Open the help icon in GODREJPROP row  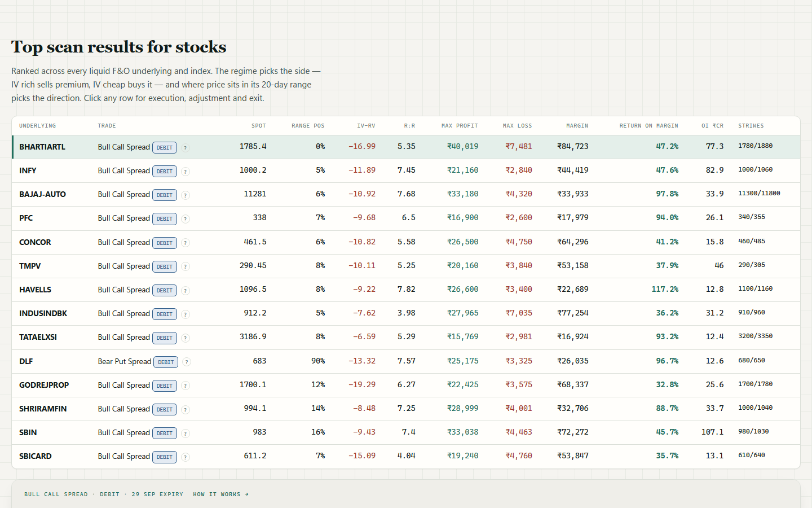(x=186, y=386)
